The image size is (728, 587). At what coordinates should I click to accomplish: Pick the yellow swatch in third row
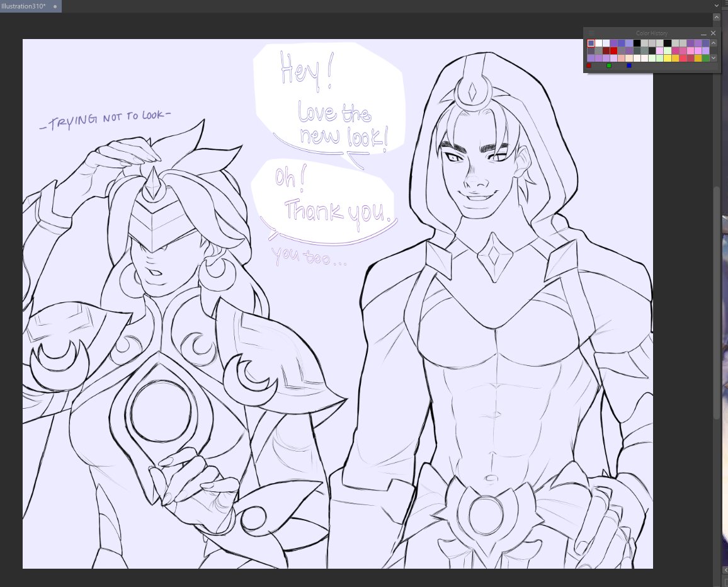(667, 58)
